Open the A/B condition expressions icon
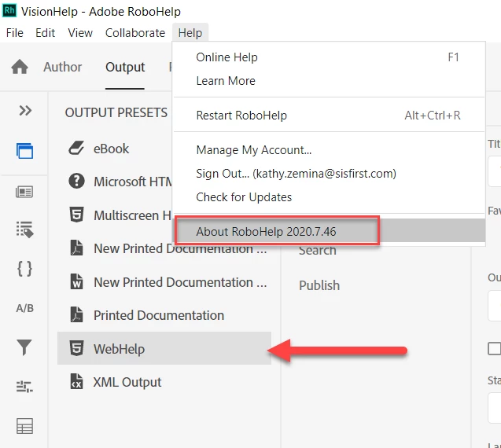The width and height of the screenshot is (501, 448). (25, 308)
